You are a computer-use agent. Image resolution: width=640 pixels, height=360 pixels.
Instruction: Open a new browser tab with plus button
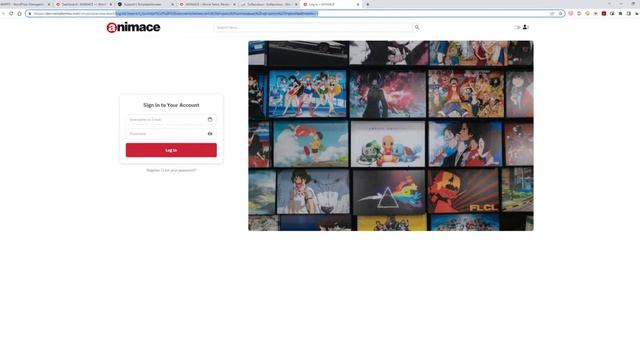point(368,4)
